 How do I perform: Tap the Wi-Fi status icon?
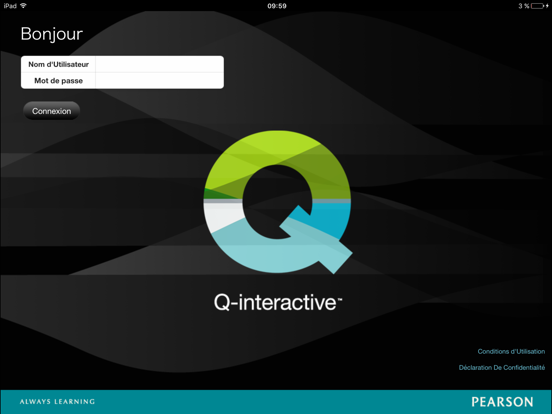[24, 6]
